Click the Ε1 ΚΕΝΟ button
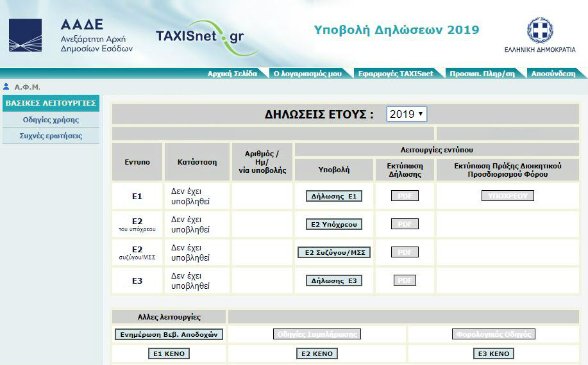Viewport: 588px width, 365px height. pos(169,353)
